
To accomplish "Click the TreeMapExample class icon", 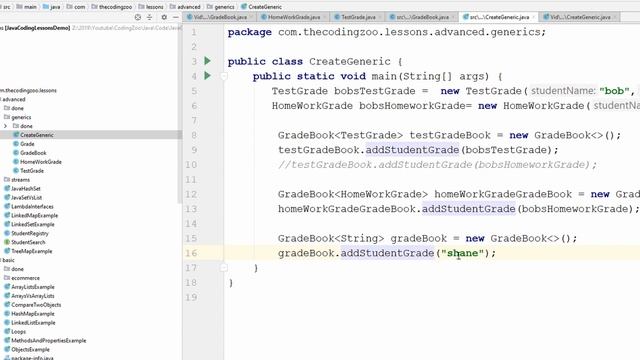I will coord(7,251).
